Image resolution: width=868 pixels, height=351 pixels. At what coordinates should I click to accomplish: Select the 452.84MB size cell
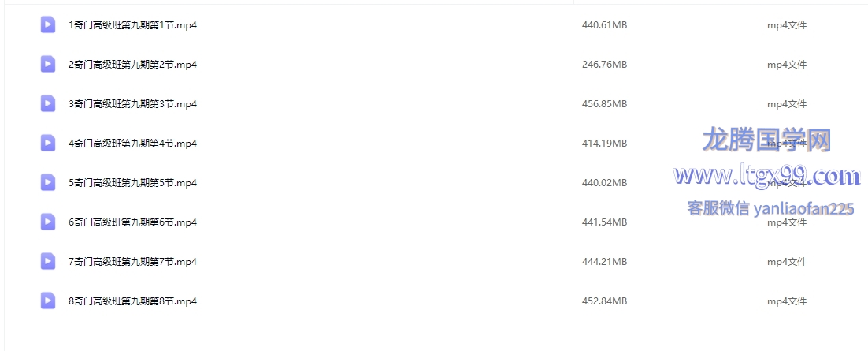click(604, 301)
